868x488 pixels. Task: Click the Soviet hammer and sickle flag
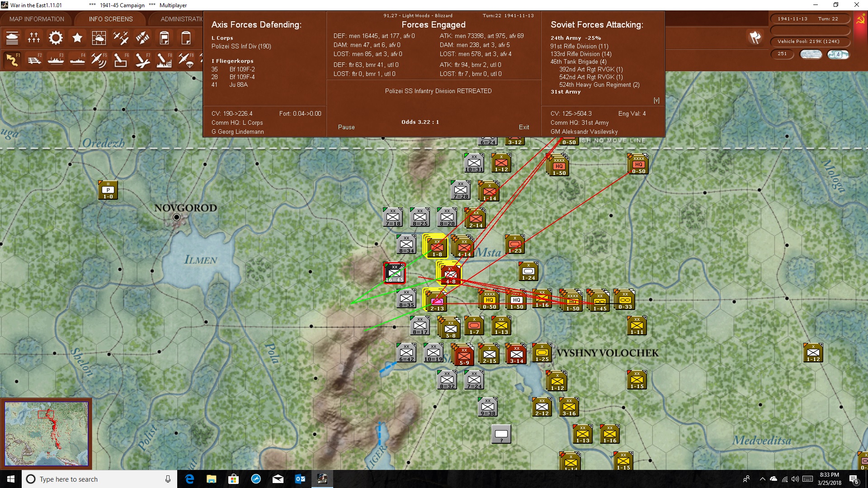coord(860,19)
